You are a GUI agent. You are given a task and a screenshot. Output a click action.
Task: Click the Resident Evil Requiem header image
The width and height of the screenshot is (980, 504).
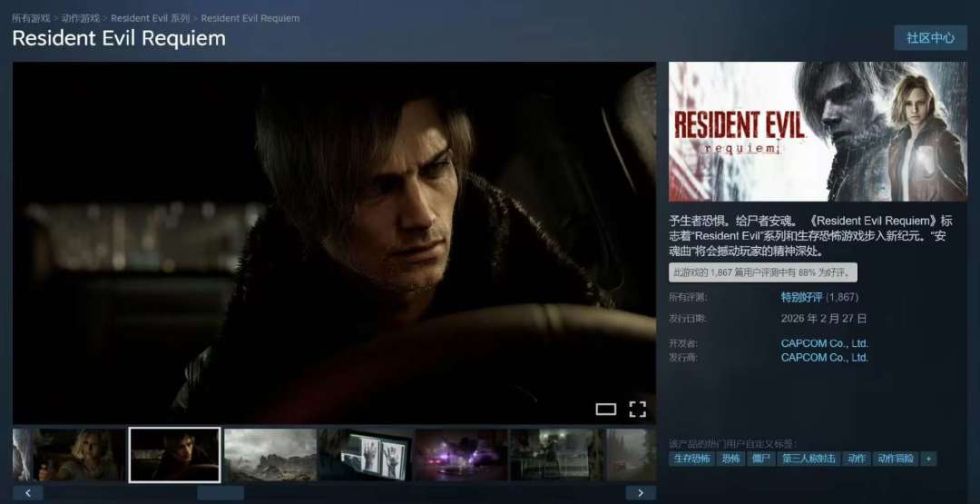(818, 132)
